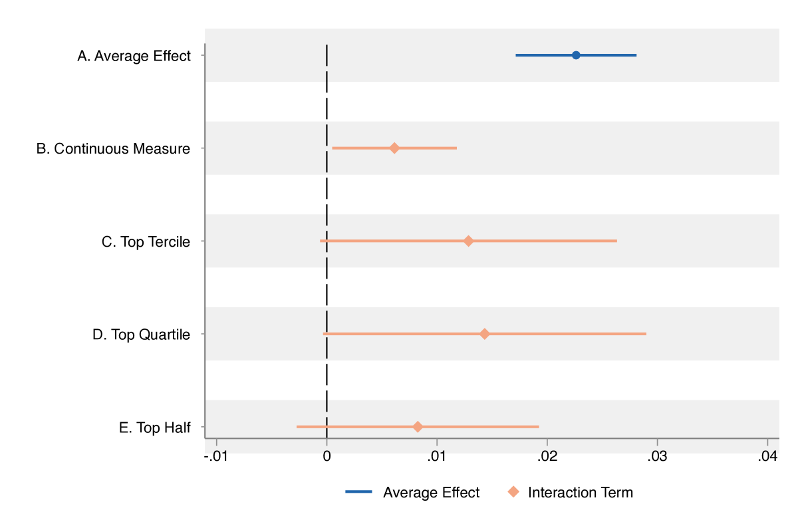Viewport: 798px width, 532px height.
Task: Click the blue line sample in legend
Action: coord(358,492)
